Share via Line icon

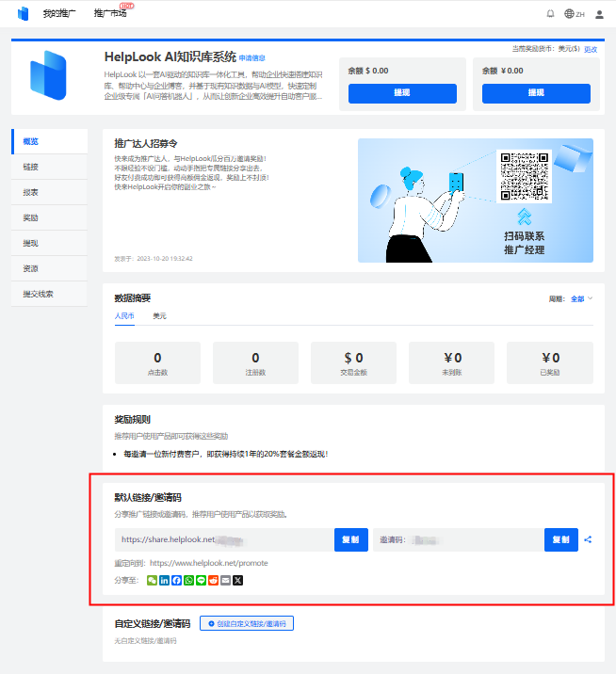(201, 580)
